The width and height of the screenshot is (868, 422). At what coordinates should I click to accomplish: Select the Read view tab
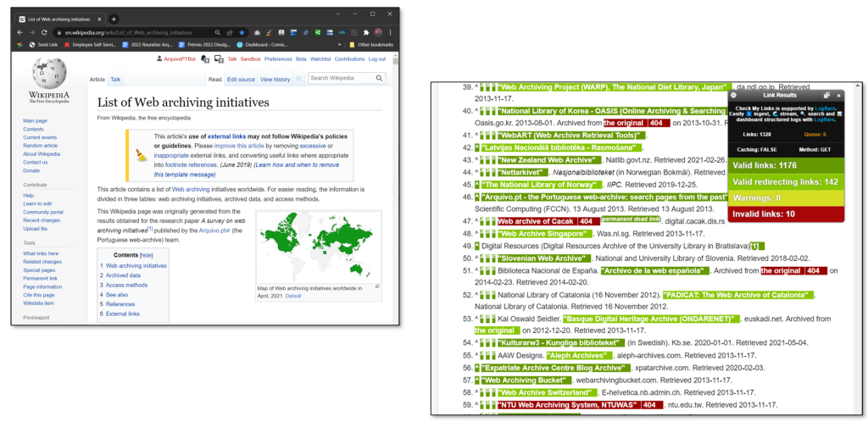214,79
